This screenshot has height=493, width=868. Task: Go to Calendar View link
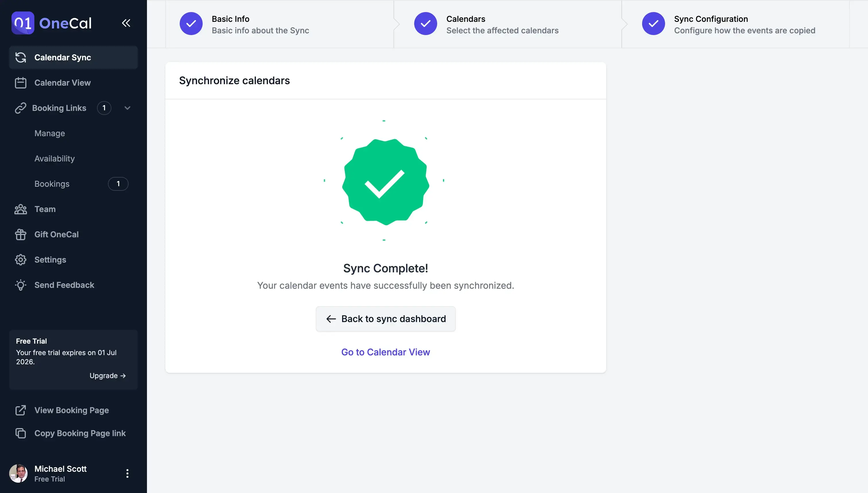386,352
